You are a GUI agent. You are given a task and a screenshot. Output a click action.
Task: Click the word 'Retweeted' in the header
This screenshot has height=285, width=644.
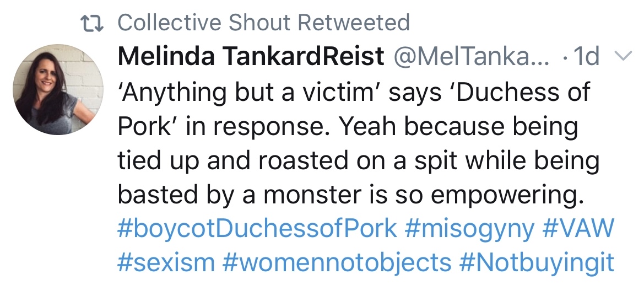pyautogui.click(x=354, y=23)
